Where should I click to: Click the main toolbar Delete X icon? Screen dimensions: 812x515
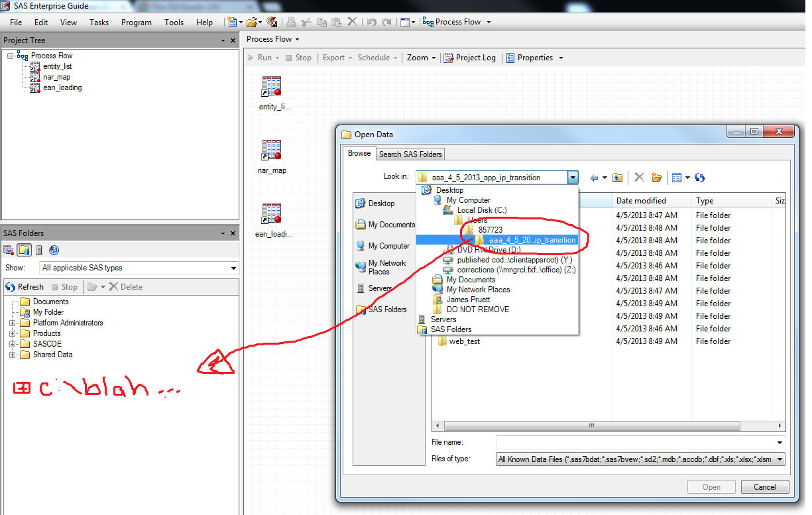pos(352,22)
